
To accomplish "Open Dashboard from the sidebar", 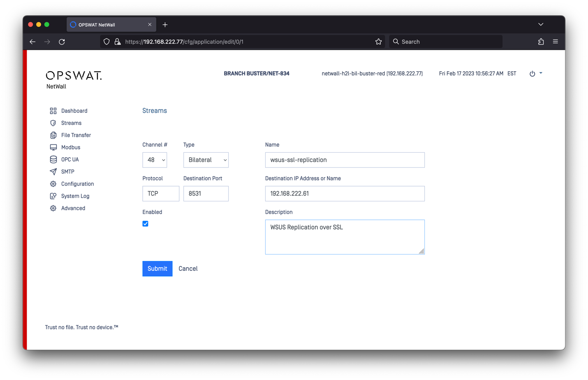I will tap(74, 111).
